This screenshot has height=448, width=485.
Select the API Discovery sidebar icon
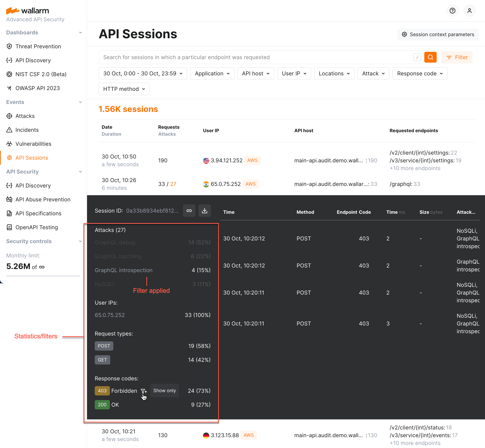(9, 60)
